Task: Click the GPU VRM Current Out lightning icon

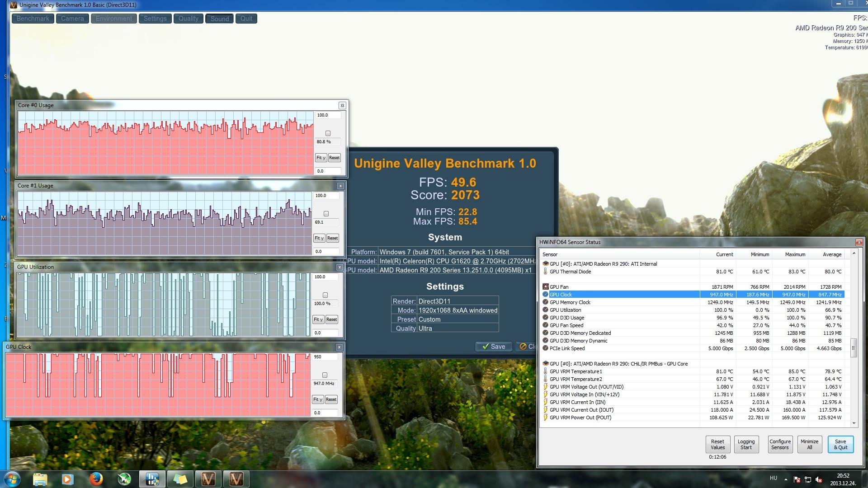Action: click(x=545, y=410)
